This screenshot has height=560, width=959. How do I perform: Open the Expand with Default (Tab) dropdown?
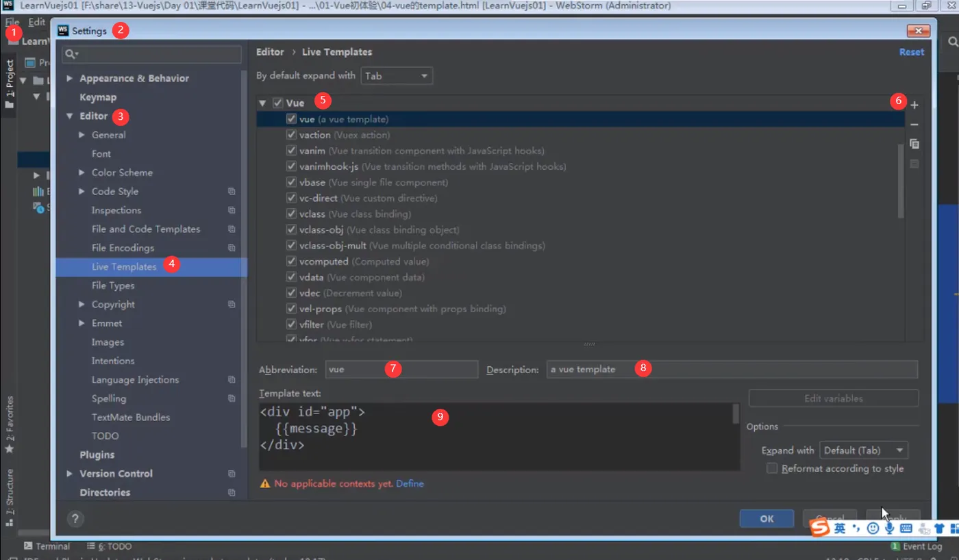(x=863, y=450)
